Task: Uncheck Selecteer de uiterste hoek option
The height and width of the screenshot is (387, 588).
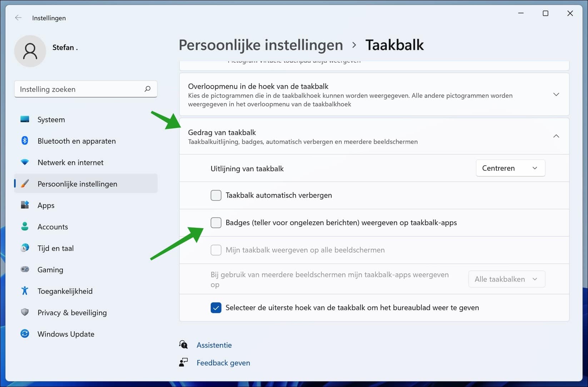Action: pyautogui.click(x=216, y=307)
